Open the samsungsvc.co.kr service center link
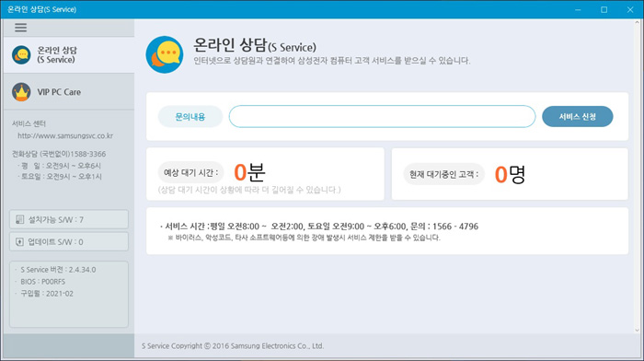The height and width of the screenshot is (361, 644). tap(65, 135)
